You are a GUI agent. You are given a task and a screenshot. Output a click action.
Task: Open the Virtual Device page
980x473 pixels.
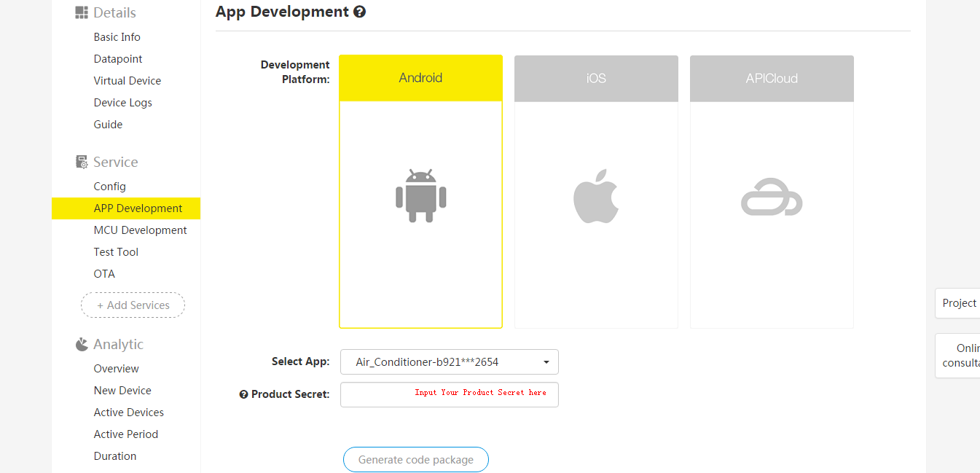(128, 81)
